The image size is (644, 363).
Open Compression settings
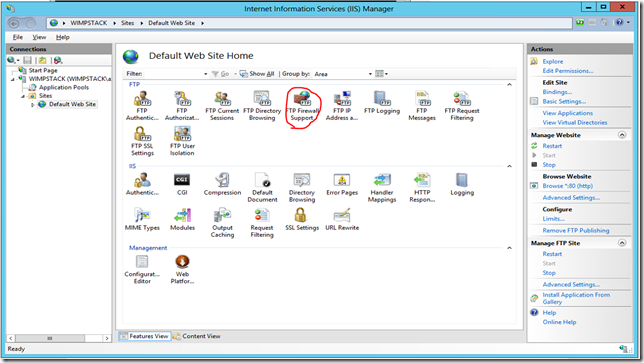pyautogui.click(x=222, y=184)
